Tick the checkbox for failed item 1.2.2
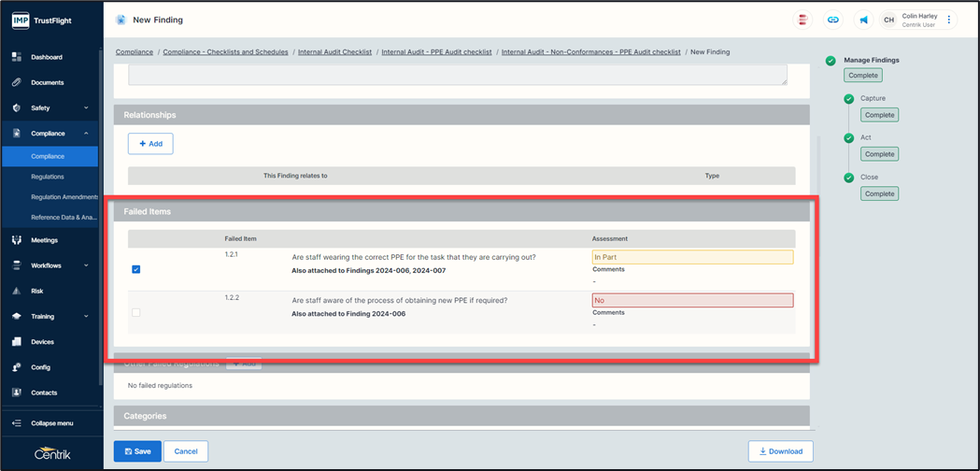The width and height of the screenshot is (980, 471). point(136,312)
